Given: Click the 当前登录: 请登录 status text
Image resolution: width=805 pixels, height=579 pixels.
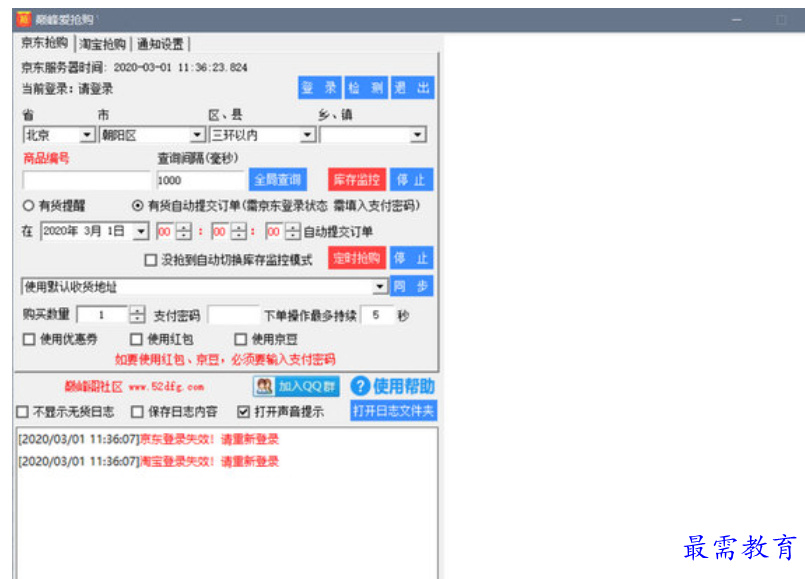Looking at the screenshot, I should coord(67,89).
